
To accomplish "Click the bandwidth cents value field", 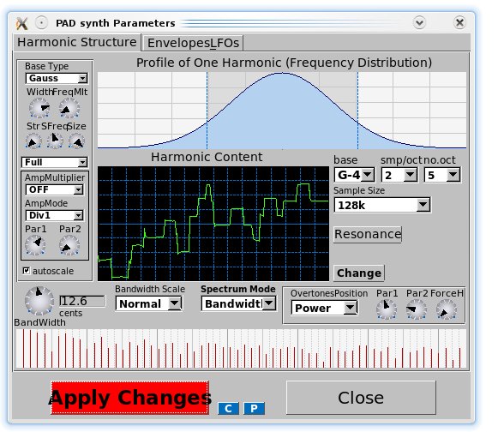I will (x=82, y=301).
